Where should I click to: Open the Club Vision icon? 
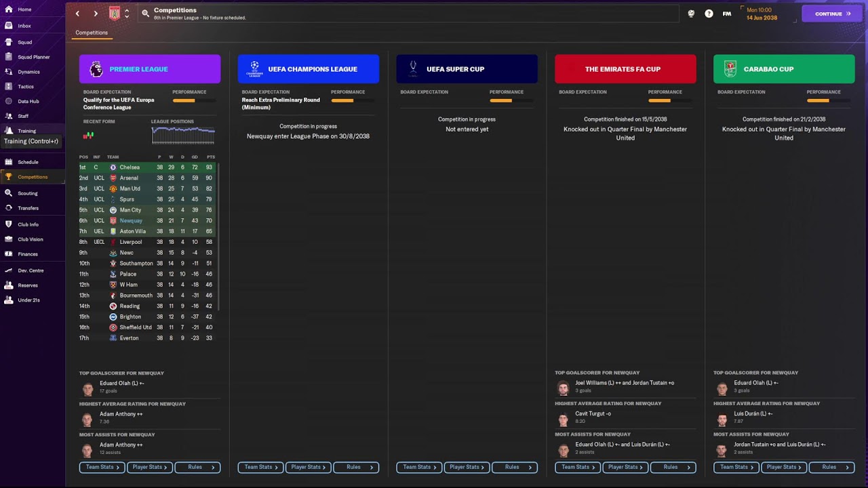pyautogui.click(x=9, y=239)
